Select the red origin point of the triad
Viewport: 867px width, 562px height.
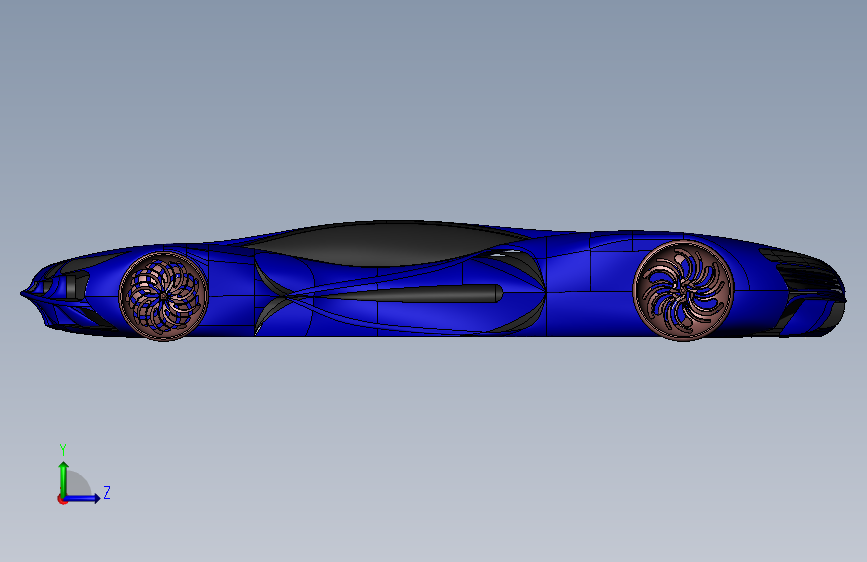(62, 499)
